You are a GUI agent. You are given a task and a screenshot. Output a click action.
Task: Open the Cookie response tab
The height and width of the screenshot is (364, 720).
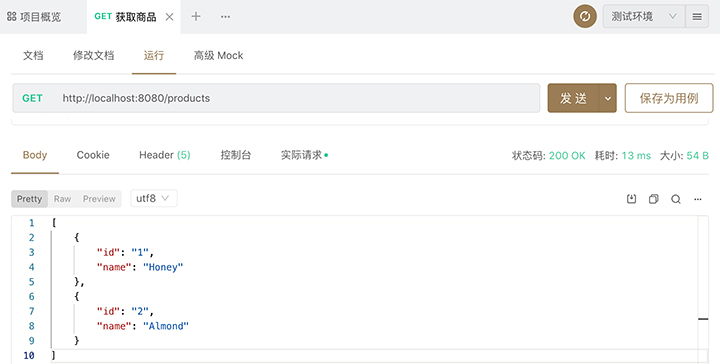pyautogui.click(x=93, y=155)
